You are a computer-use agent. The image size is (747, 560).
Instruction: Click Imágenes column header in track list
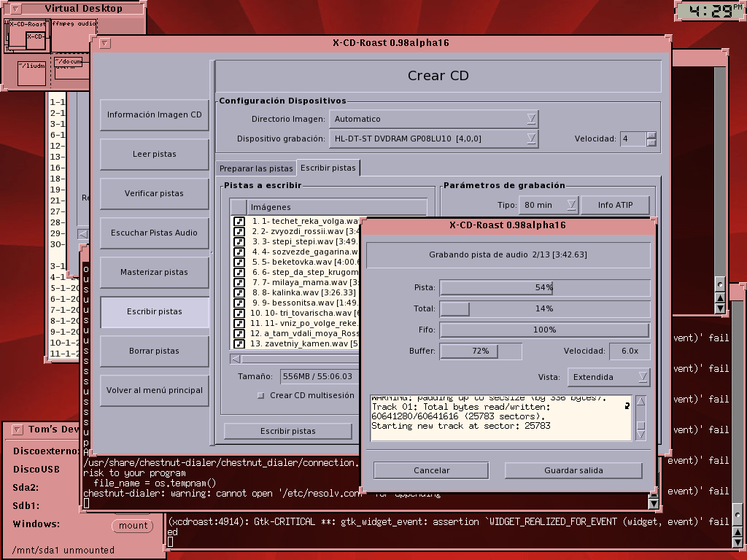point(336,207)
